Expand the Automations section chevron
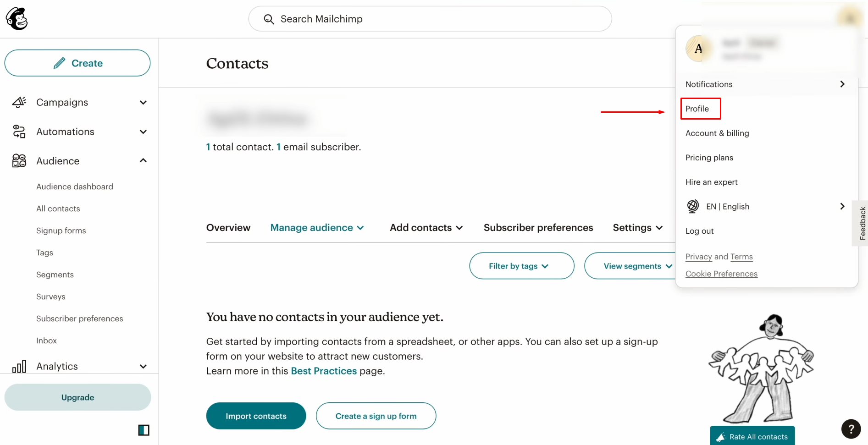The height and width of the screenshot is (445, 868). tap(143, 132)
